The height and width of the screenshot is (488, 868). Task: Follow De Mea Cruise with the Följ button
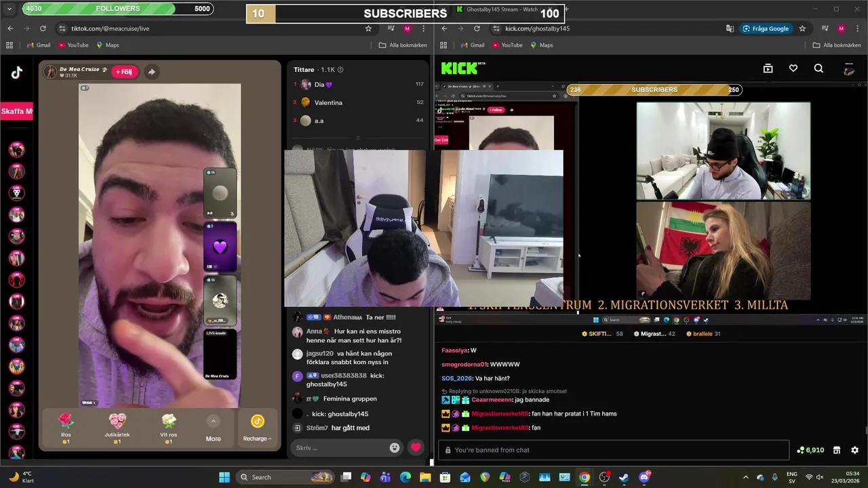(x=124, y=72)
